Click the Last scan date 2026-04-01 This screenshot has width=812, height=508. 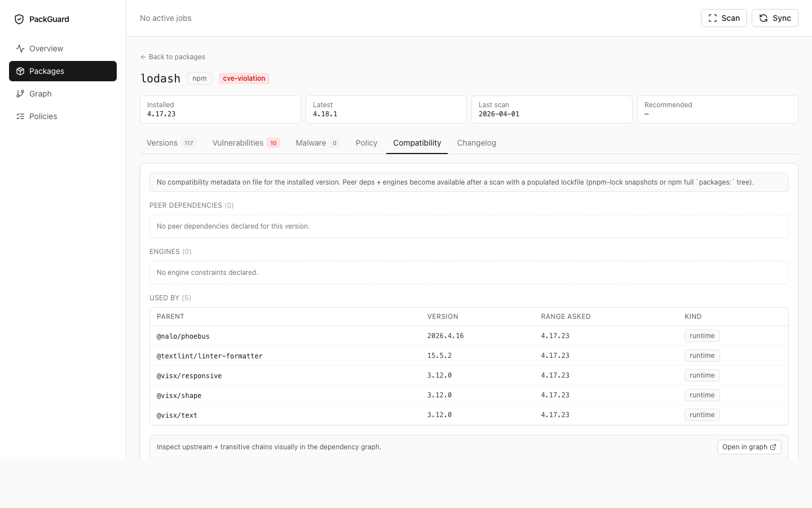coord(499,114)
